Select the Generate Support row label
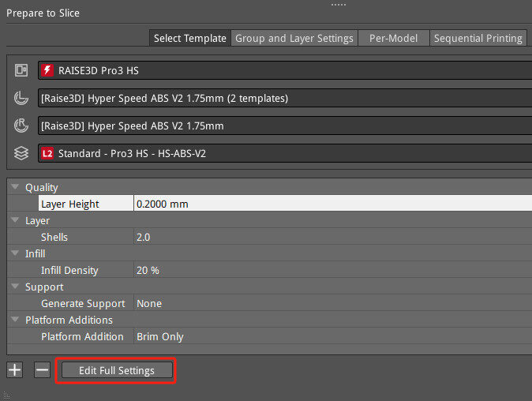Screen dimensions: 532x401 click(x=83, y=303)
